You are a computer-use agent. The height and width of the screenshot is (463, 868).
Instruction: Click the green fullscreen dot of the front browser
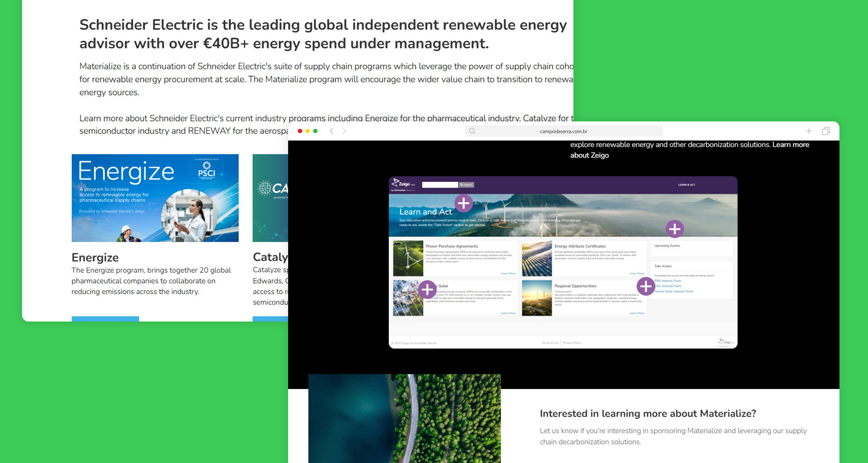click(x=315, y=131)
